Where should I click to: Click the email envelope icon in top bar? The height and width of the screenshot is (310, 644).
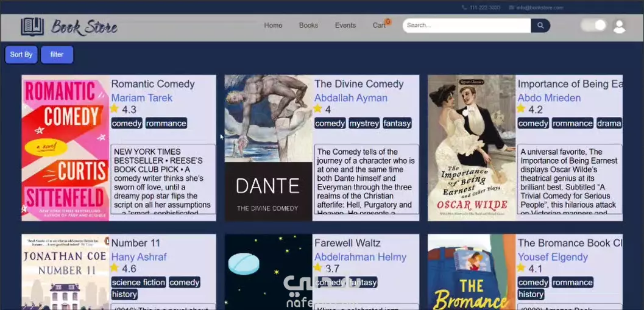[511, 7]
